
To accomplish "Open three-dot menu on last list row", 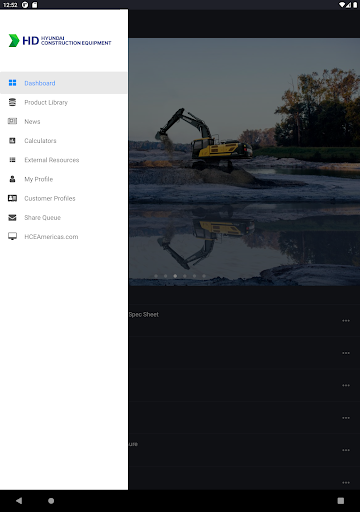I will [346, 483].
